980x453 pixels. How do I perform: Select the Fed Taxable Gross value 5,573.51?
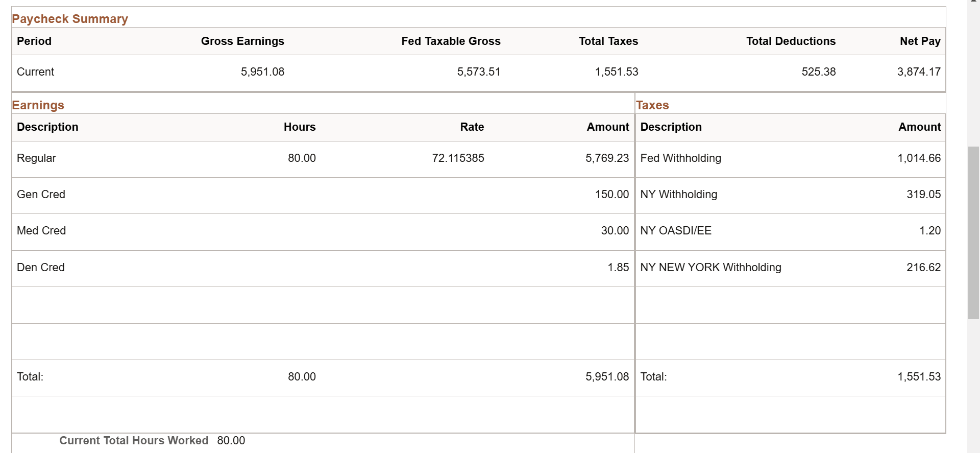click(479, 72)
